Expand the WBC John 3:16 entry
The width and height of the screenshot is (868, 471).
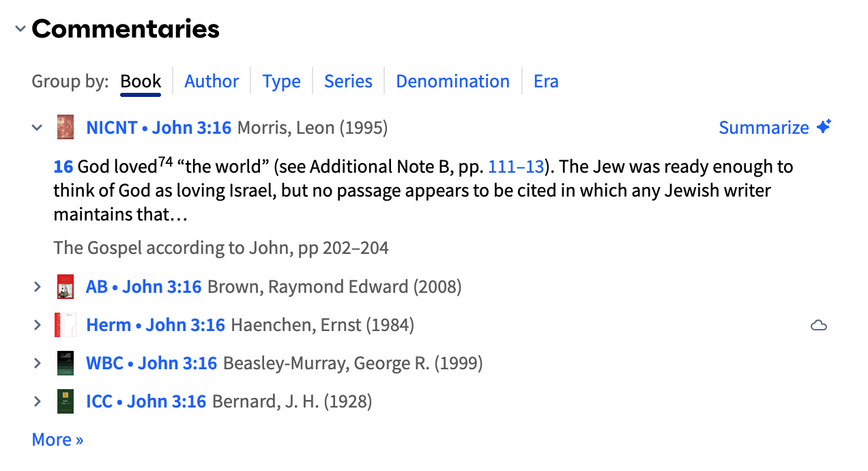coord(38,363)
